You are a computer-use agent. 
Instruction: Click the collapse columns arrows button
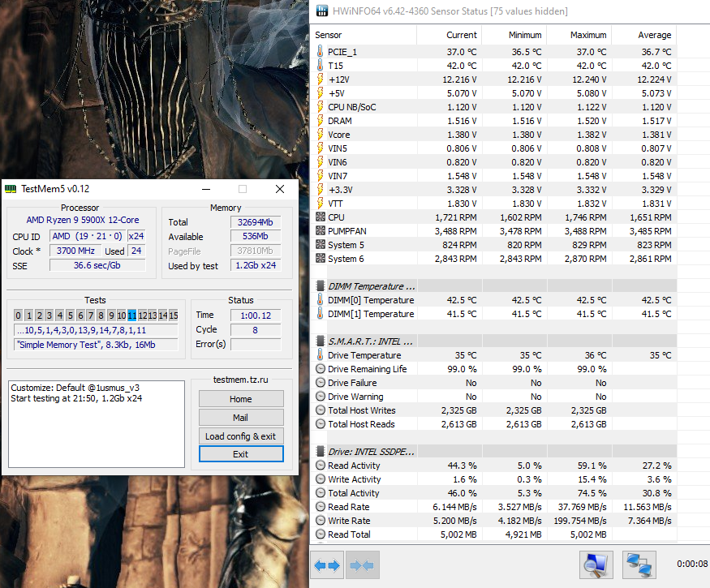pyautogui.click(x=362, y=565)
